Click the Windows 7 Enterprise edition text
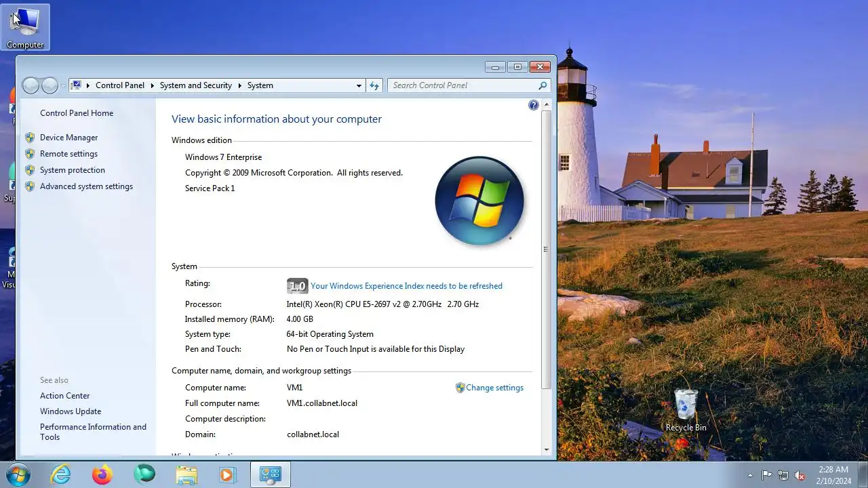This screenshot has width=868, height=488. (223, 157)
